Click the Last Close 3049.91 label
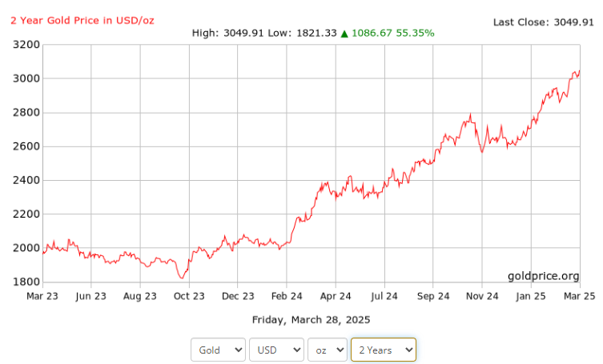The image size is (603, 364). [x=542, y=22]
